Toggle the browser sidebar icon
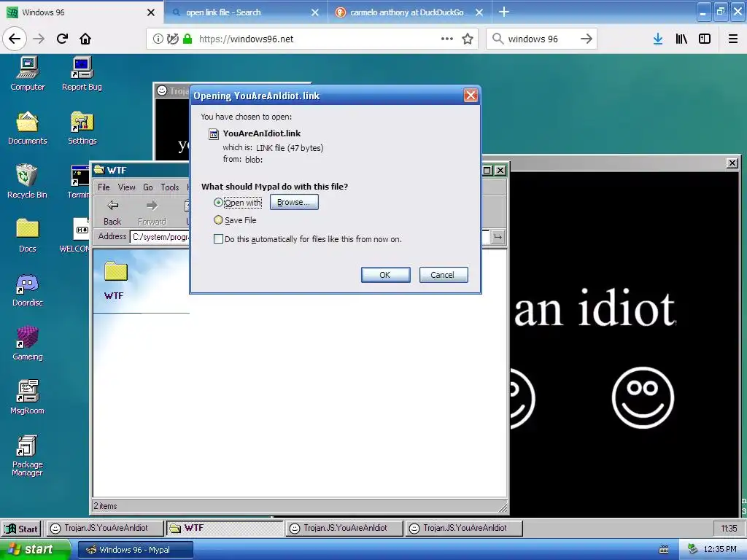Viewport: 747px width, 560px height. tap(705, 39)
